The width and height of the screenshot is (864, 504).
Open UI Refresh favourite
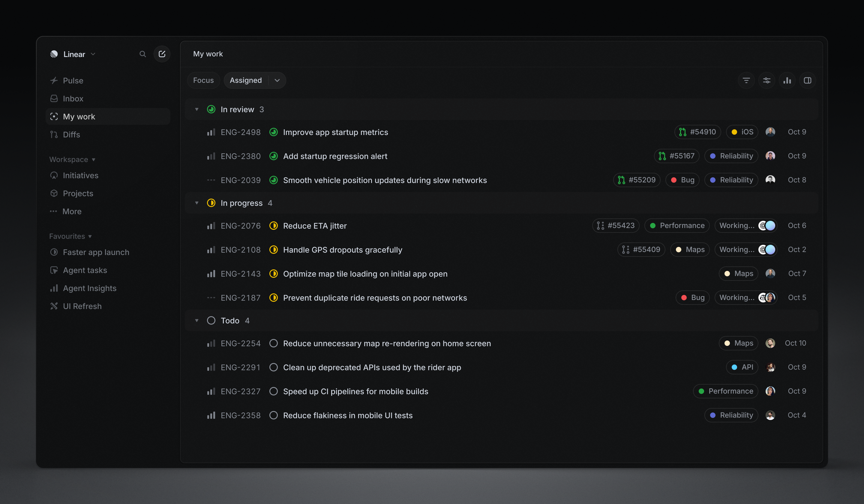[x=108, y=306]
